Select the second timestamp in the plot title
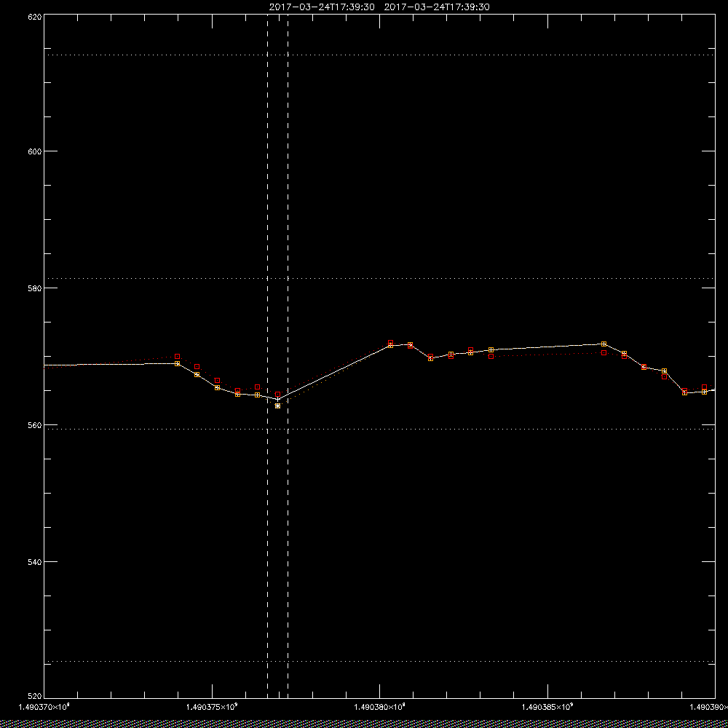 (x=437, y=7)
